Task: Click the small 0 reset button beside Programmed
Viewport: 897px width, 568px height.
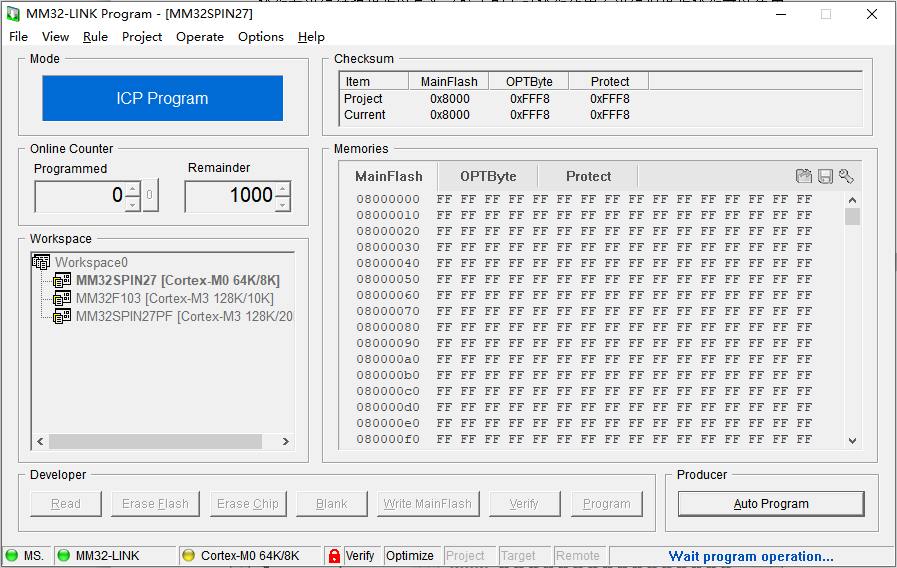Action: [x=150, y=195]
